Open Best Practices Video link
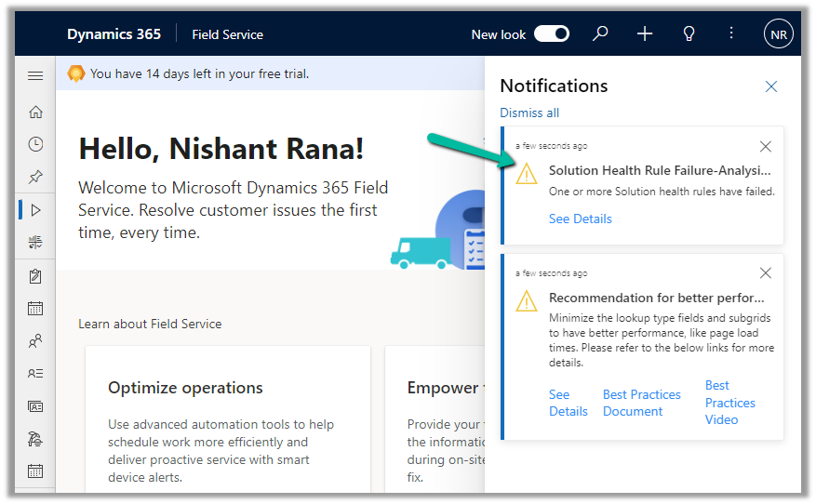The image size is (816, 504). click(x=729, y=403)
